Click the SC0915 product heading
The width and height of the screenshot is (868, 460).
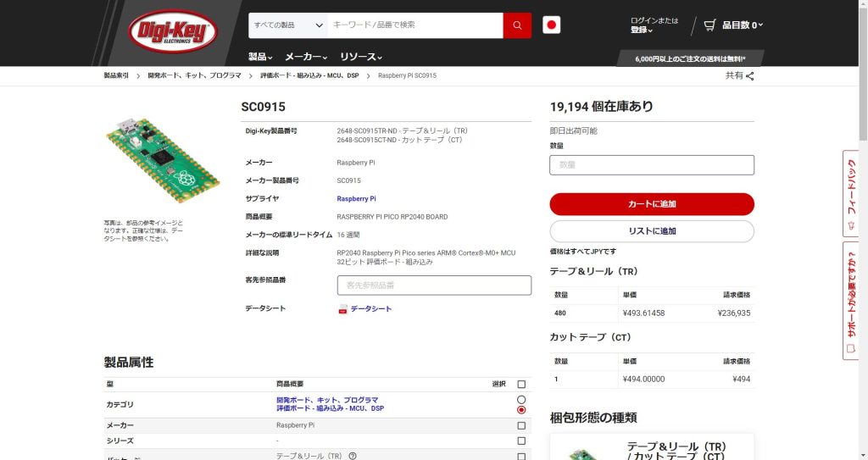263,107
